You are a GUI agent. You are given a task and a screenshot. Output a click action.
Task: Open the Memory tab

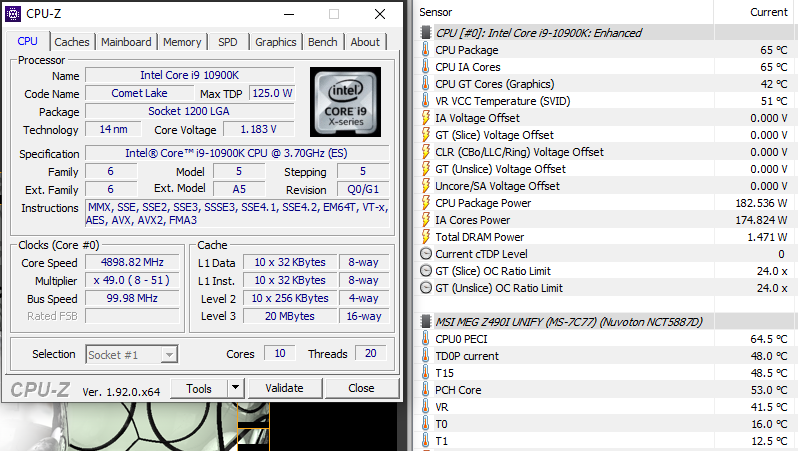coord(182,42)
